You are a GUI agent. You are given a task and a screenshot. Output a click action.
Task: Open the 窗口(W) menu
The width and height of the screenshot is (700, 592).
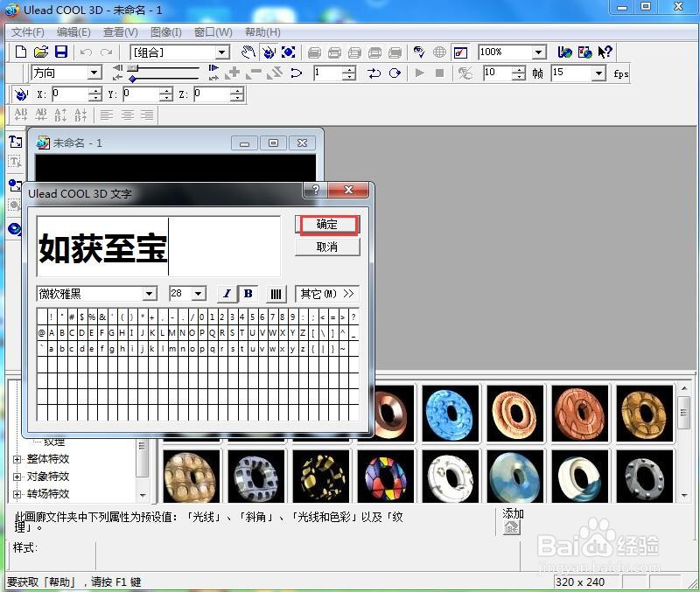point(213,32)
